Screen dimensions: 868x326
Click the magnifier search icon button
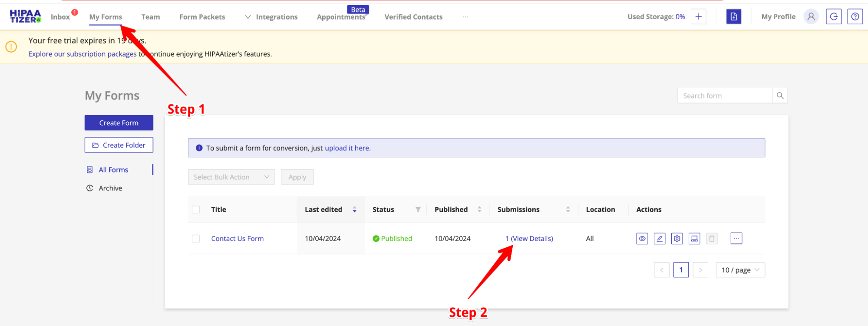[x=780, y=96]
